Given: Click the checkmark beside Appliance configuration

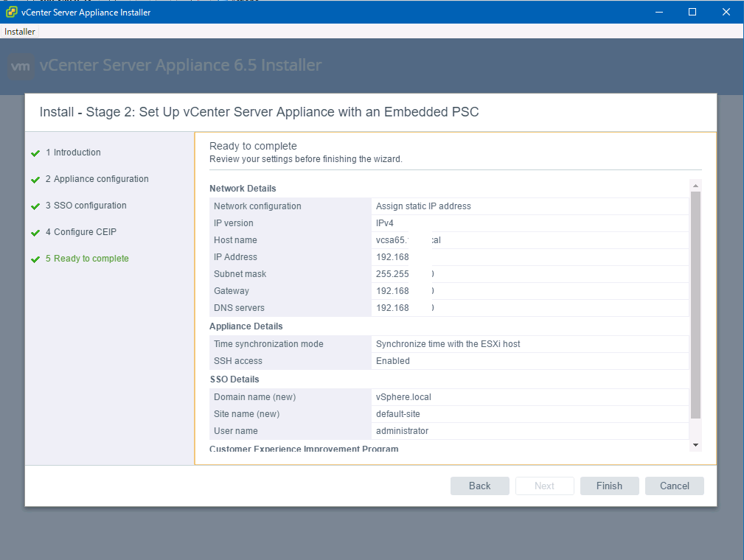Looking at the screenshot, I should coord(35,180).
